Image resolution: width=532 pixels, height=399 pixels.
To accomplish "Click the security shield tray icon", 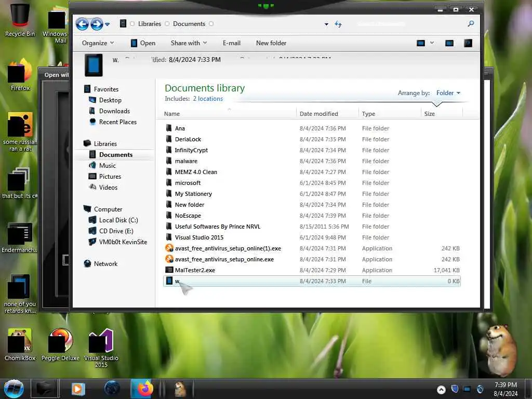I will point(455,389).
